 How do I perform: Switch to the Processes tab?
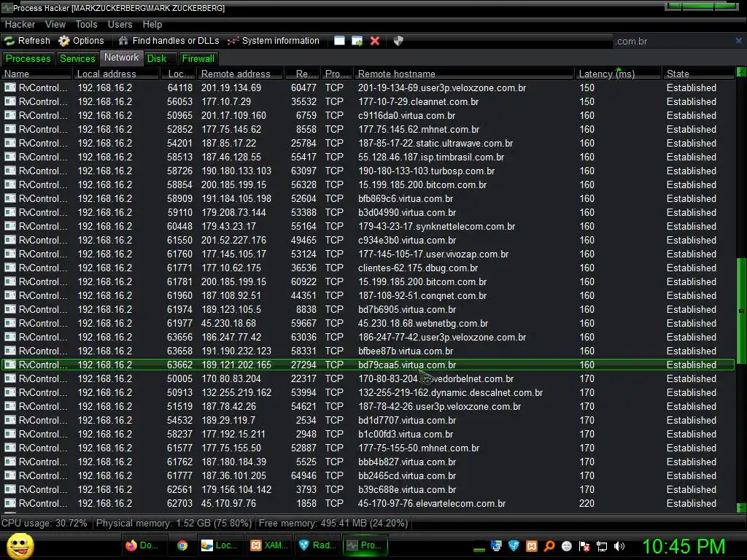point(28,58)
